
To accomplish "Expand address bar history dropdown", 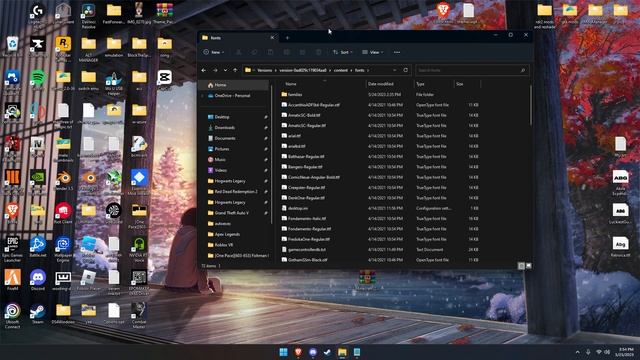I will pyautogui.click(x=394, y=70).
